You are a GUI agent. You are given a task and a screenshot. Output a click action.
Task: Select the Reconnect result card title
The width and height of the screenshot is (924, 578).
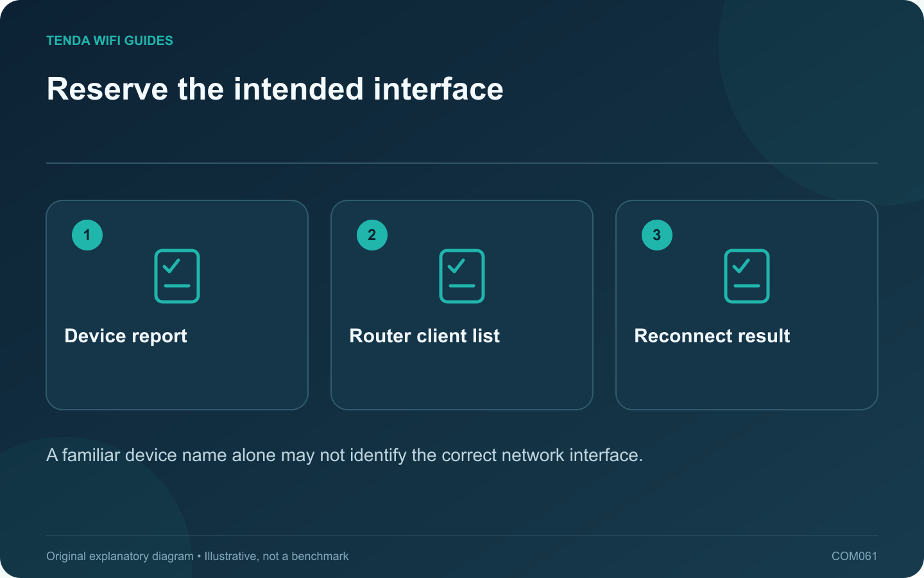point(712,336)
